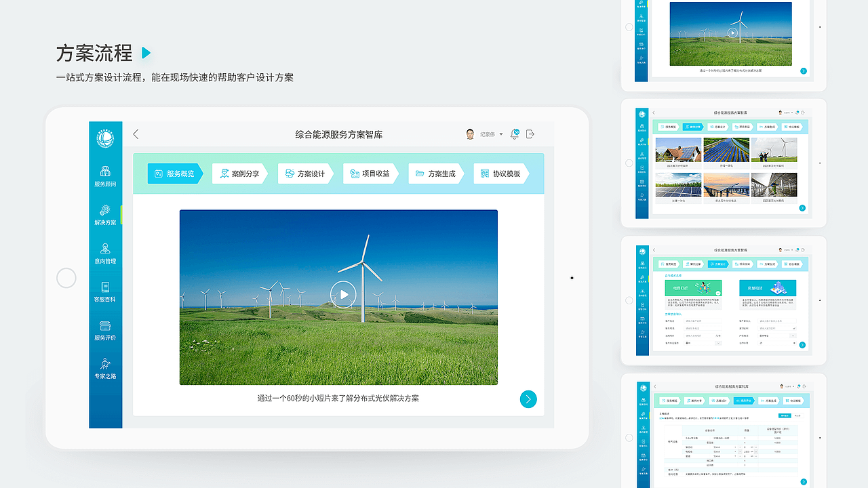This screenshot has width=868, height=488.
Task: Increase quantity in second 50mA row
Action: click(x=755, y=451)
